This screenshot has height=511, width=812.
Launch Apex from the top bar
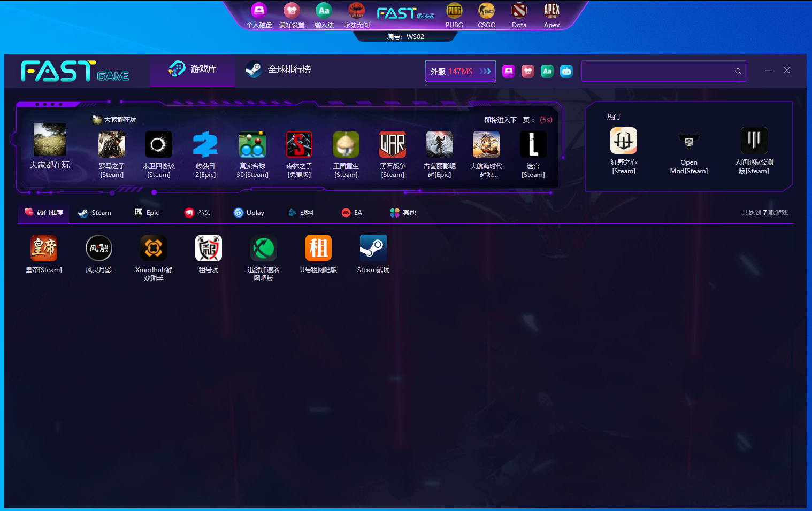[x=551, y=16]
